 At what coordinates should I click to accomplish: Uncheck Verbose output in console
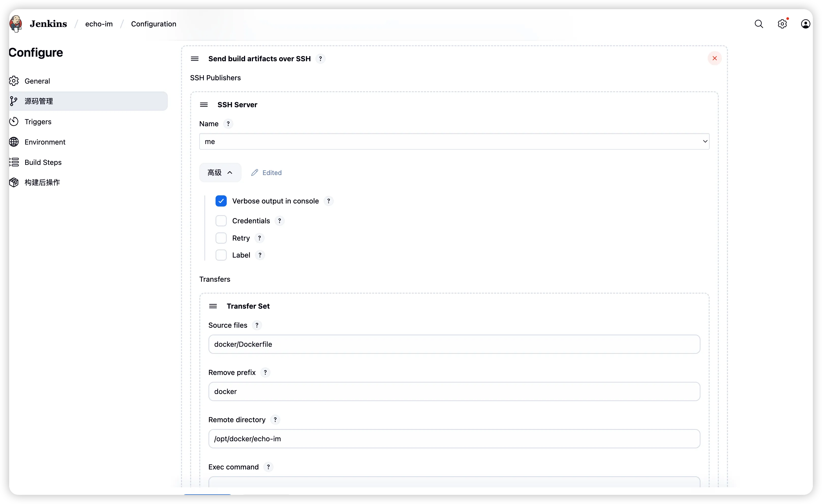pos(221,201)
